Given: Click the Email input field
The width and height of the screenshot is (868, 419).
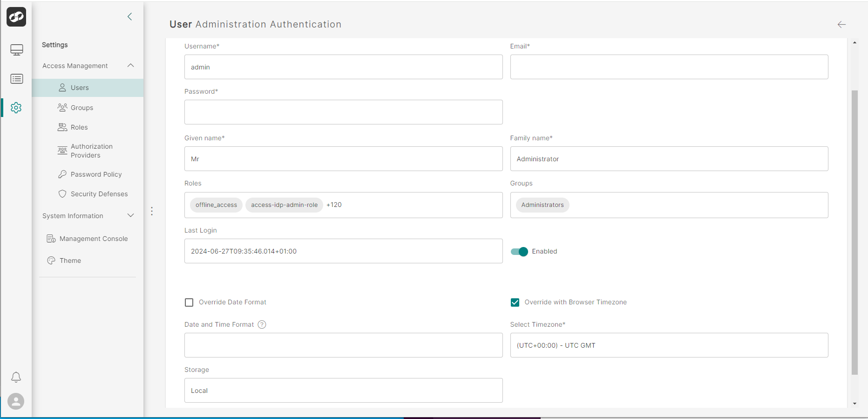Looking at the screenshot, I should click(669, 67).
